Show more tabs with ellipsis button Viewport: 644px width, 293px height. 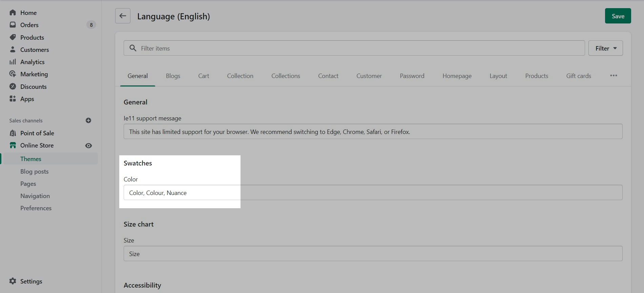[614, 76]
